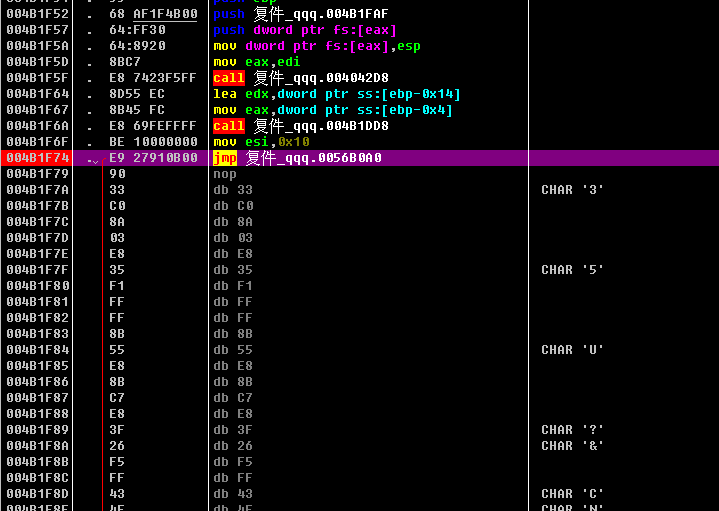Select the nop at 004B1F79
The width and height of the screenshot is (719, 511).
point(225,174)
